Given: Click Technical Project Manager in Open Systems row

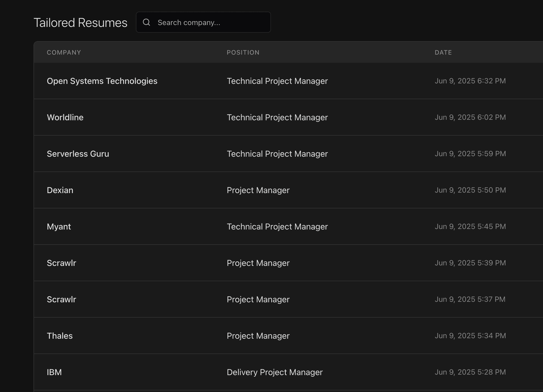Looking at the screenshot, I should [277, 81].
